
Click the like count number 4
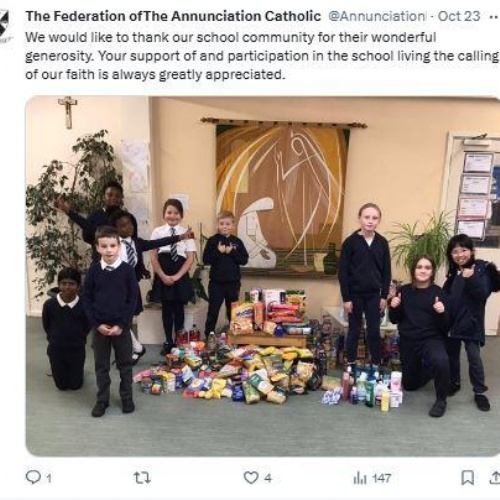pyautogui.click(x=268, y=478)
